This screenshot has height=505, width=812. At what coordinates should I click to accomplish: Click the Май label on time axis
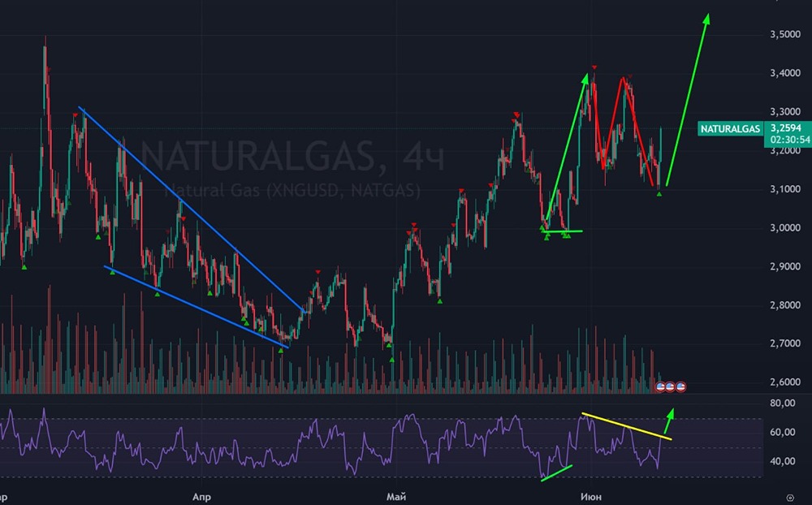pos(396,497)
